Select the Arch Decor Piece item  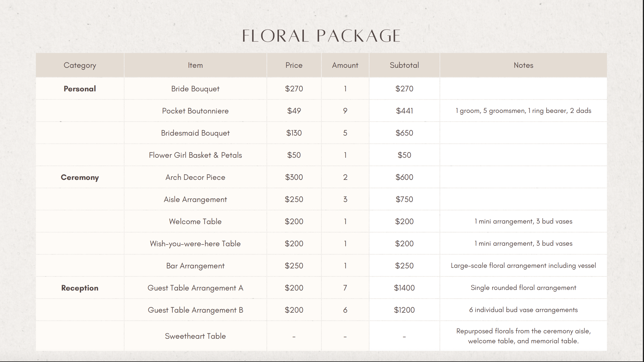point(195,177)
